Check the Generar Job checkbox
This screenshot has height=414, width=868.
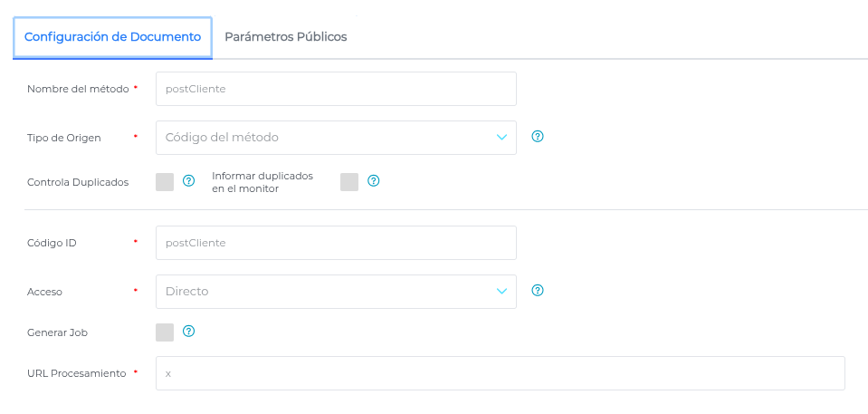pos(165,332)
